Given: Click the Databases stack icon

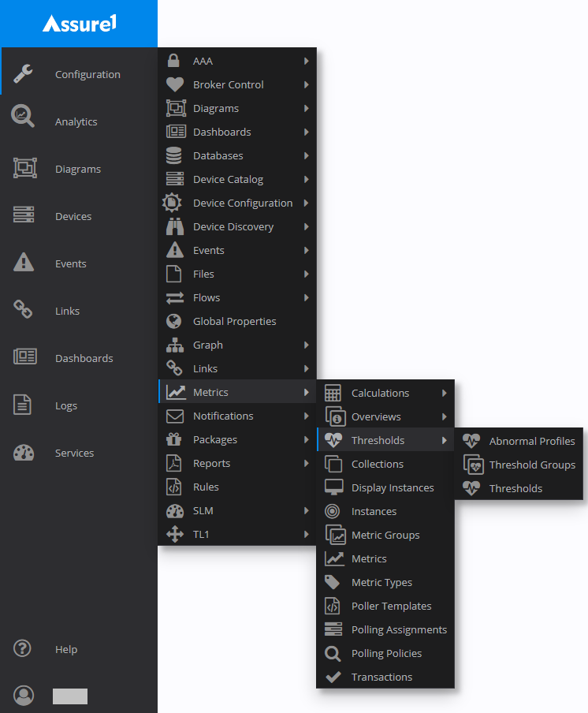Looking at the screenshot, I should coord(173,155).
